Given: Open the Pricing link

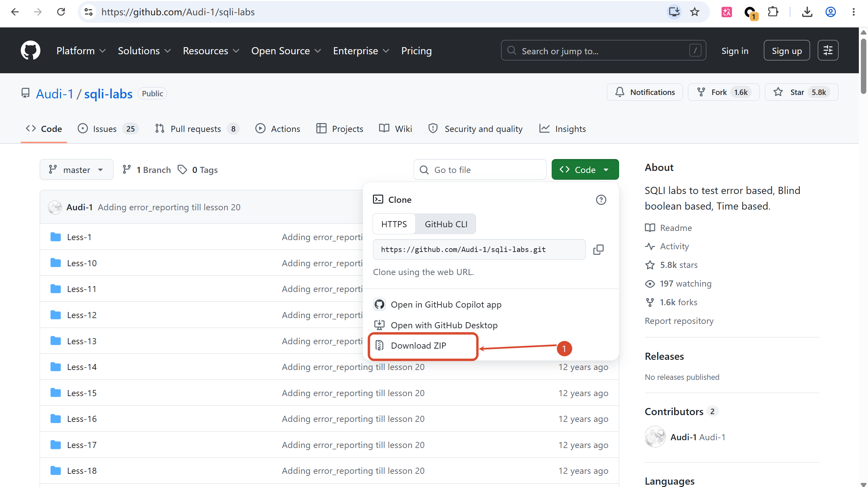Looking at the screenshot, I should [x=416, y=51].
